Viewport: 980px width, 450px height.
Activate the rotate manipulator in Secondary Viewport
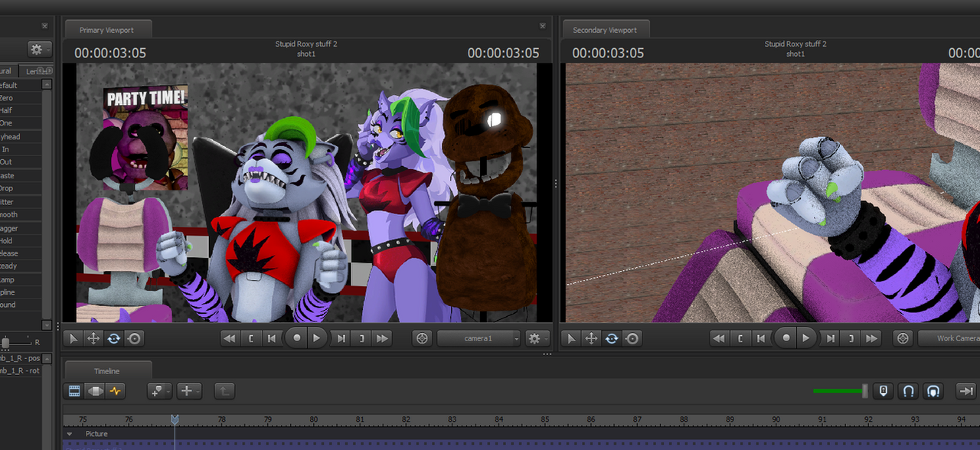(x=611, y=337)
